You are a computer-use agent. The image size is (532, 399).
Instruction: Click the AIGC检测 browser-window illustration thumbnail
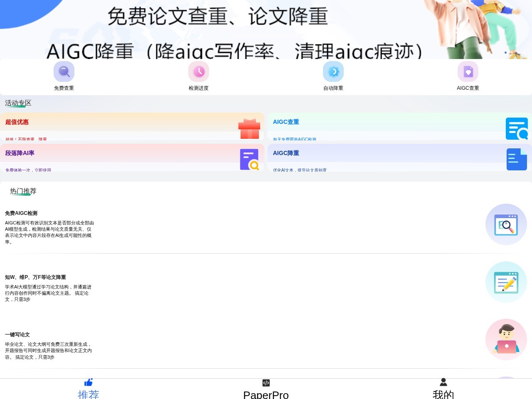coord(506,224)
